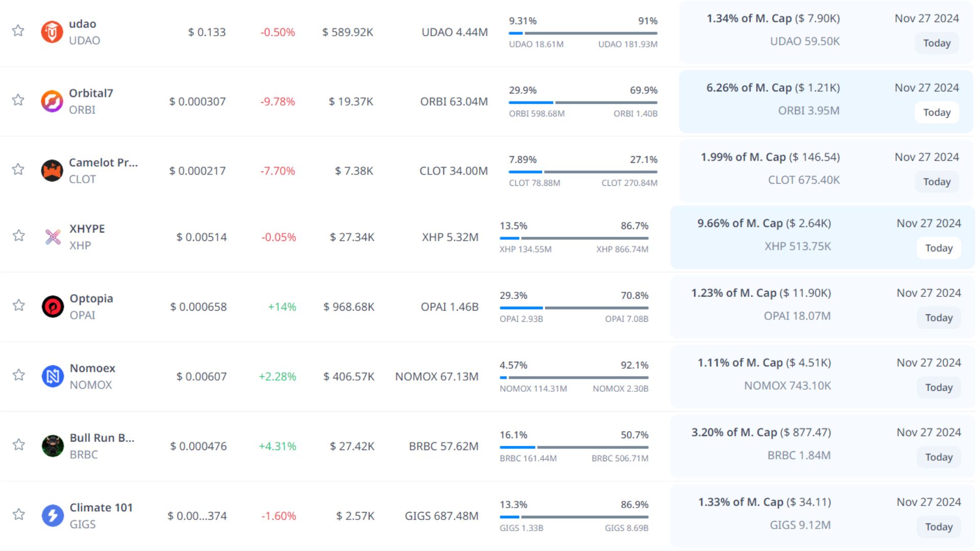This screenshot has height=551, width=980.
Task: Click the XHYPE token logo icon
Action: coord(53,237)
